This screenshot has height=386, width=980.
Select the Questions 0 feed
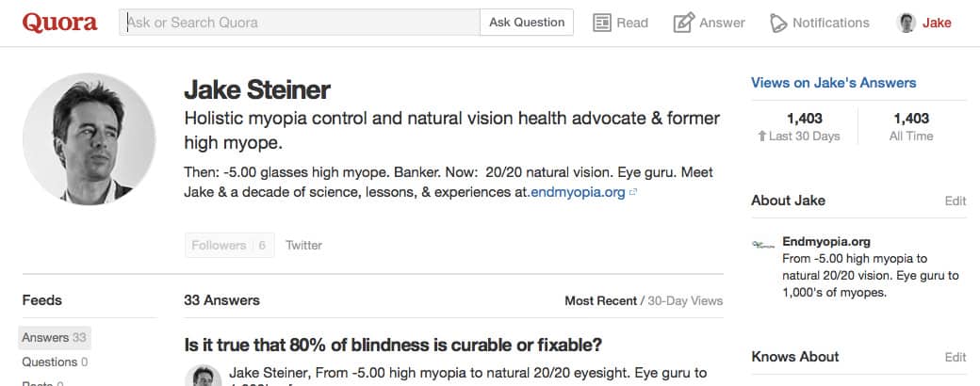(55, 362)
